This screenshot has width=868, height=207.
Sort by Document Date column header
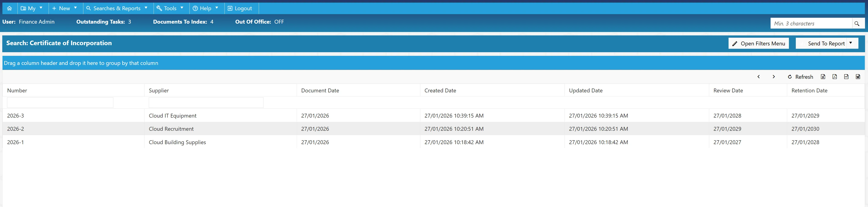[320, 91]
